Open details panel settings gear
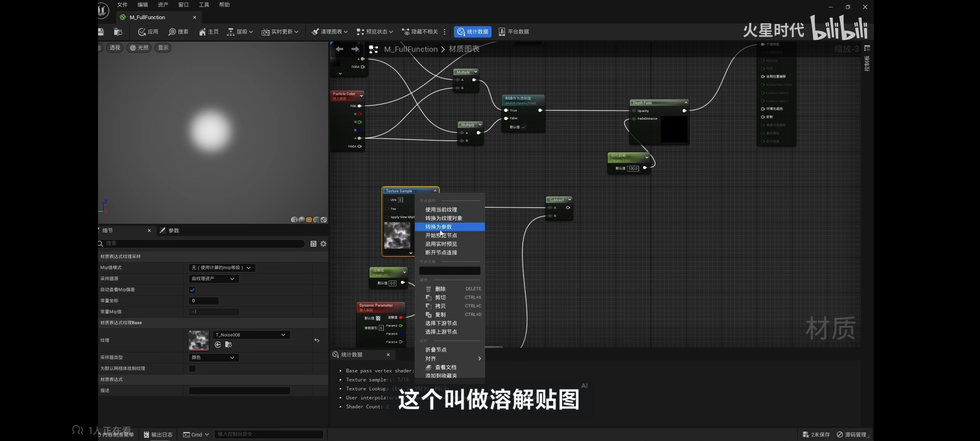This screenshot has width=980, height=441. (323, 244)
